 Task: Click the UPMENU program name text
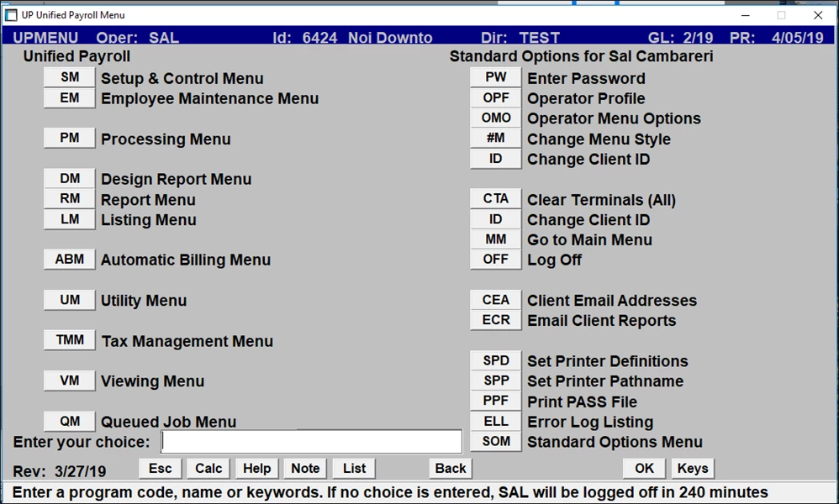tap(45, 38)
